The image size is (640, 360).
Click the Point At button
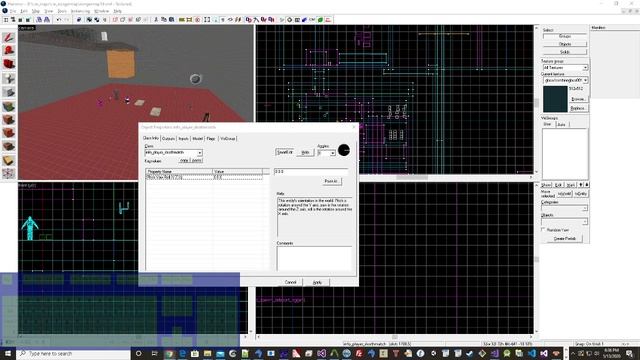tap(331, 181)
